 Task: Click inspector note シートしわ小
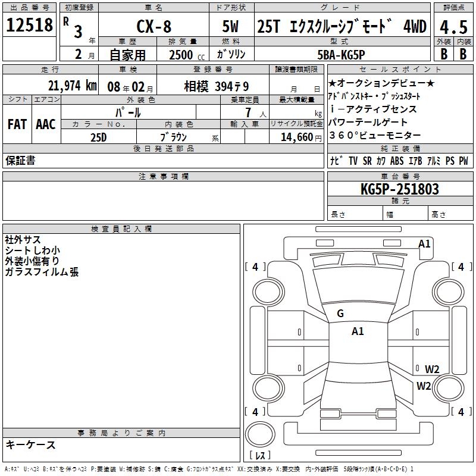pyautogui.click(x=33, y=250)
